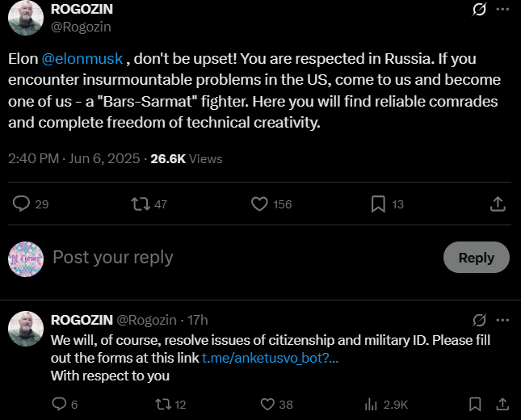Viewport: 521px width, 420px height.
Task: Click the "Post your reply" text field
Action: pos(113,258)
